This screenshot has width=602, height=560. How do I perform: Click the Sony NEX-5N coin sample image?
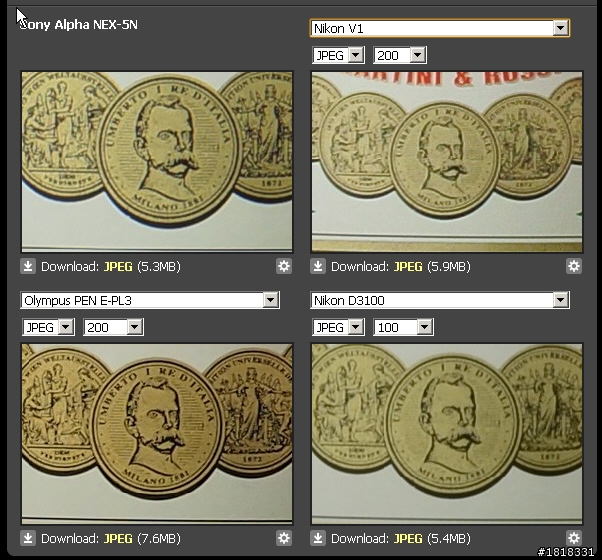coord(157,162)
